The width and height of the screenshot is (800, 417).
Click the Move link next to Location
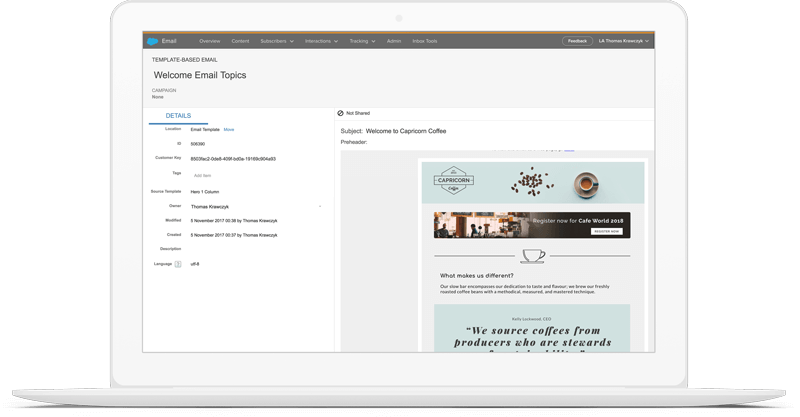tap(229, 130)
